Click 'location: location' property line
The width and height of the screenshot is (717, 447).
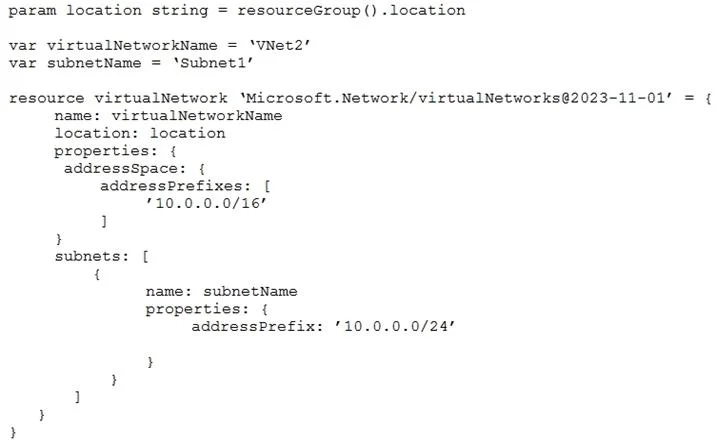tap(140, 133)
